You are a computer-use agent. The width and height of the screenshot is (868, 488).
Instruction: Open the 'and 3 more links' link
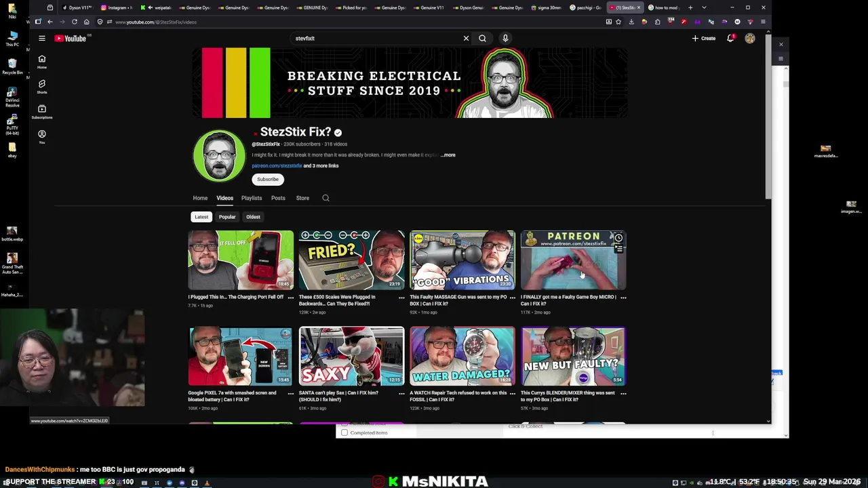pos(321,166)
